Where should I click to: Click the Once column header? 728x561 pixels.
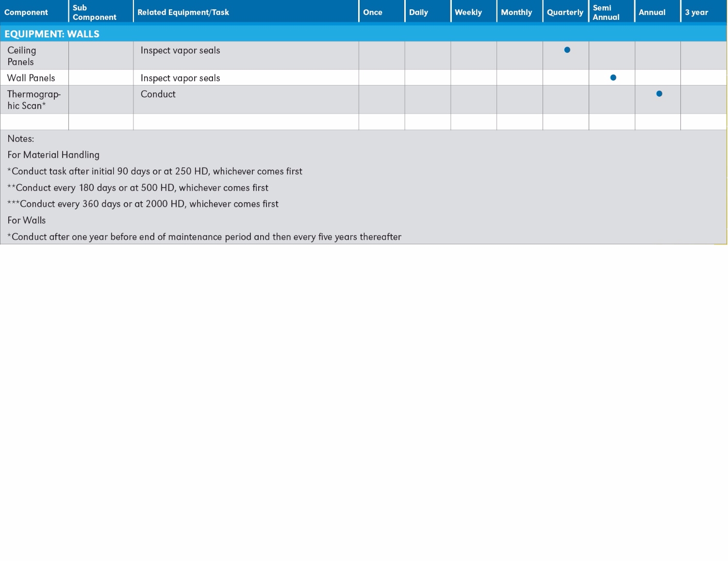[x=373, y=13]
